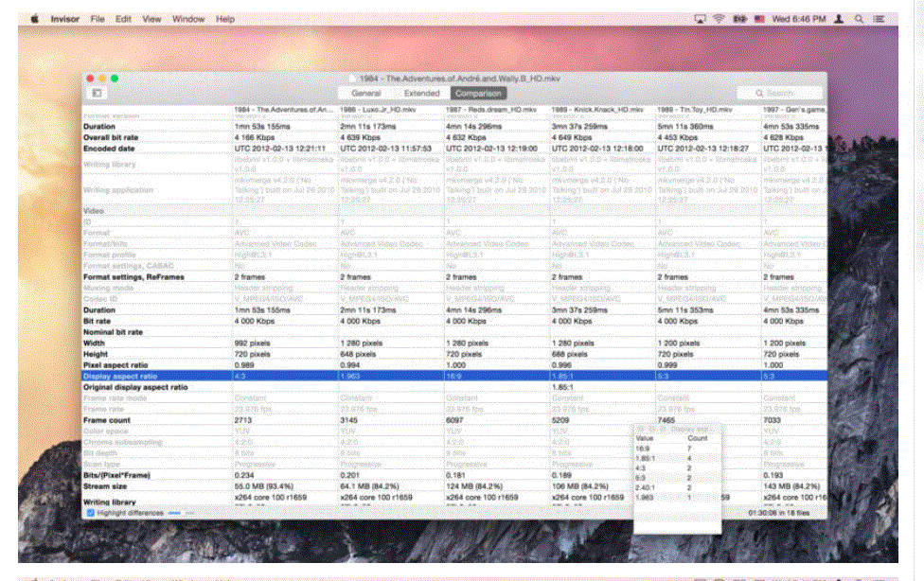Click the Video section header row
Screen dimensions: 924x581
[x=454, y=210]
